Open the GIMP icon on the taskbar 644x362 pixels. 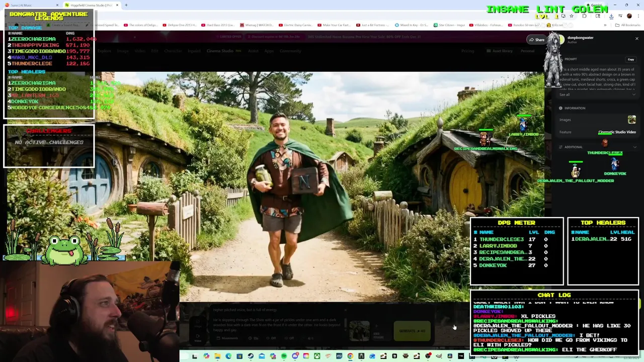[x=439, y=356]
